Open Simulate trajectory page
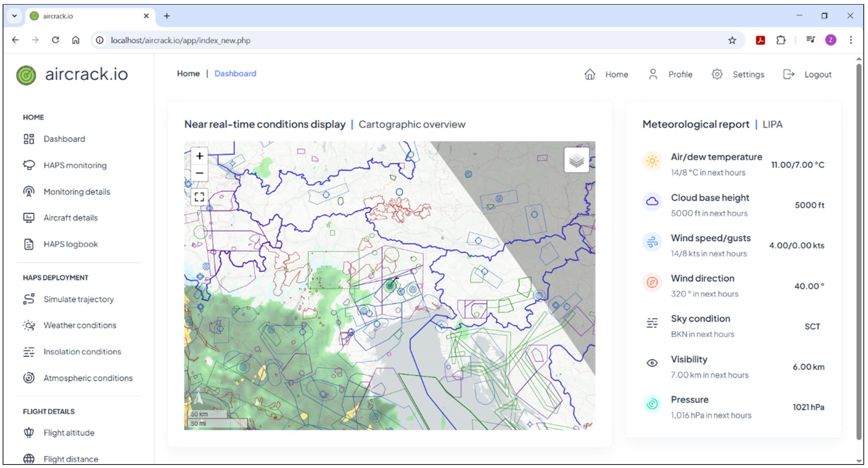The height and width of the screenshot is (468, 868). [x=79, y=299]
